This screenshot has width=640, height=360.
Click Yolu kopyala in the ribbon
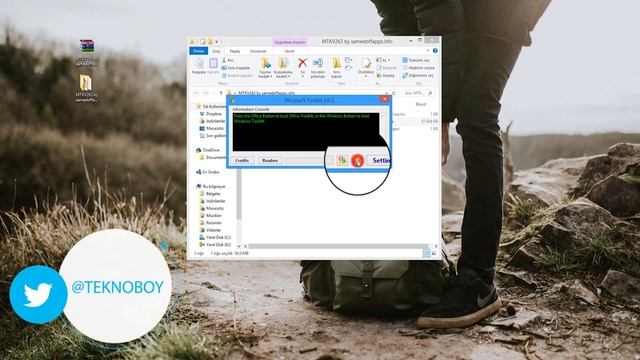pyautogui.click(x=236, y=68)
